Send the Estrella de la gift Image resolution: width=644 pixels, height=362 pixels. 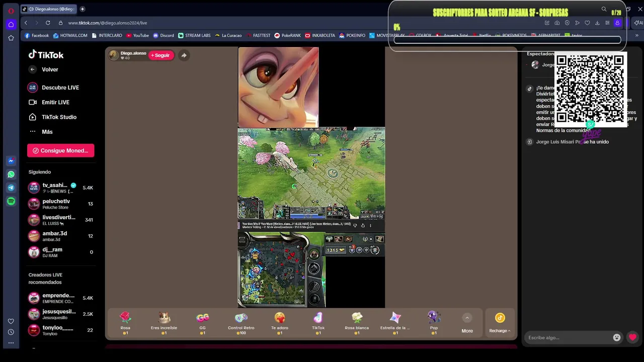coord(395,323)
